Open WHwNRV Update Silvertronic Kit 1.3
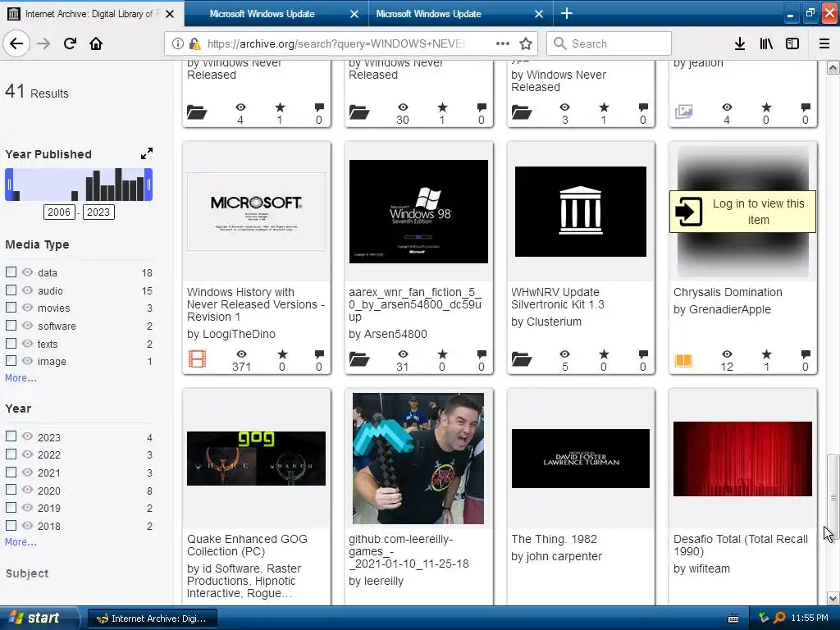The width and height of the screenshot is (840, 630). click(x=557, y=299)
